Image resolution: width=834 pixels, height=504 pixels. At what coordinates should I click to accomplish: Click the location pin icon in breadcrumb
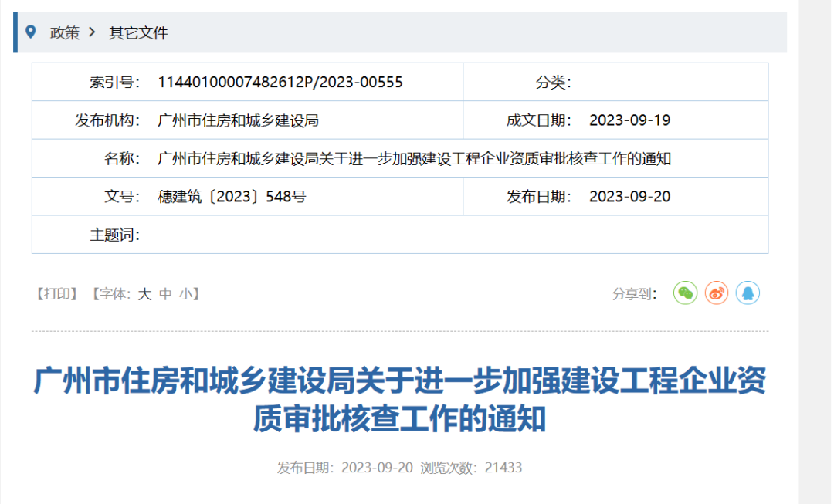click(31, 32)
